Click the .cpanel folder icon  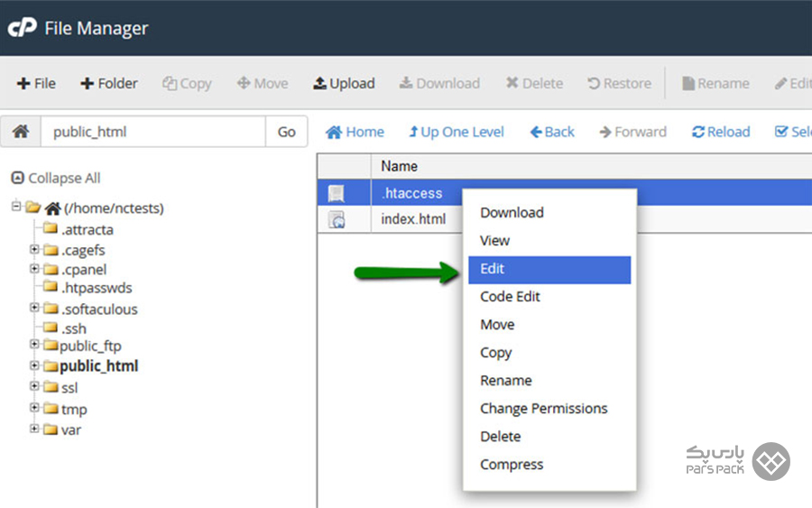tap(51, 269)
